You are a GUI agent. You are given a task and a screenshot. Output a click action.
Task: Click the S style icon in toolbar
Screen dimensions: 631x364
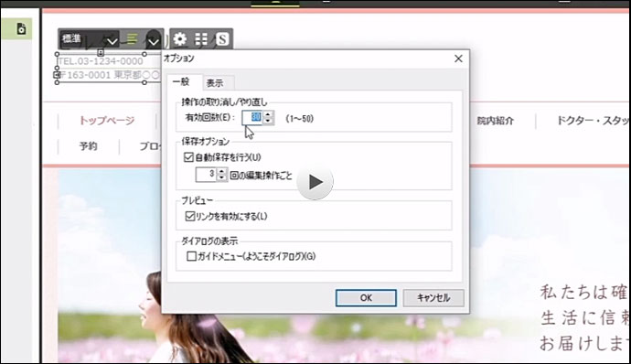point(222,39)
